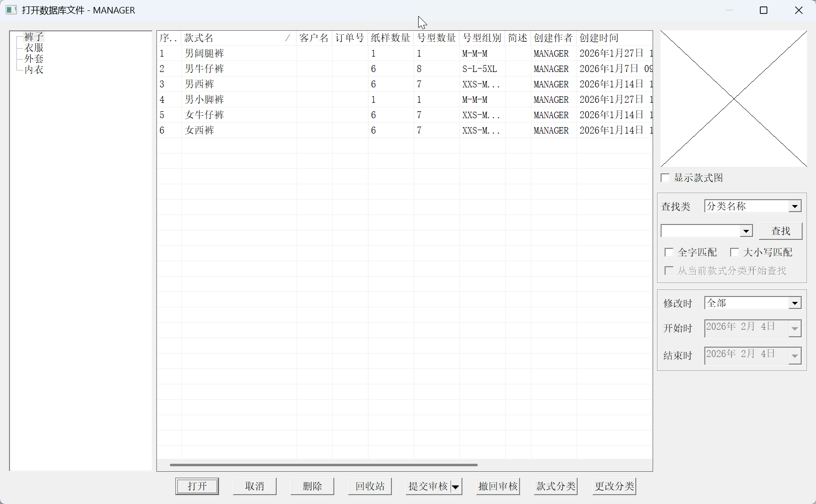The width and height of the screenshot is (816, 504).
Task: Click the style preview image placeholder
Action: point(734,99)
